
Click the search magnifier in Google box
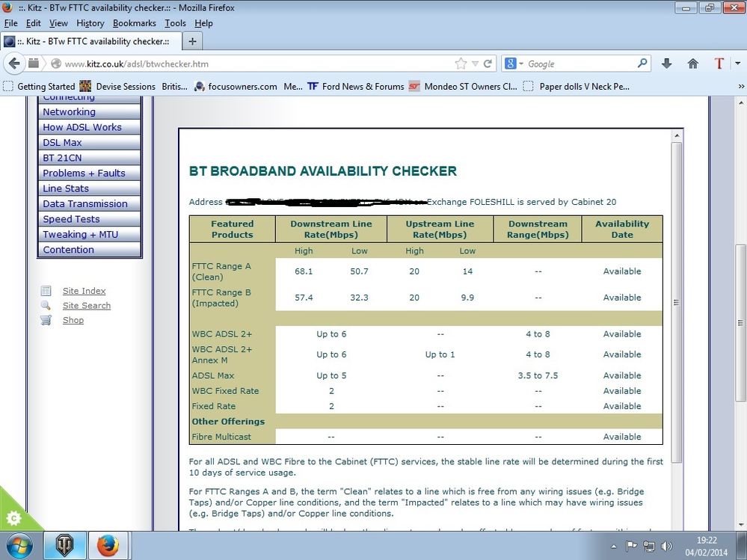point(642,63)
